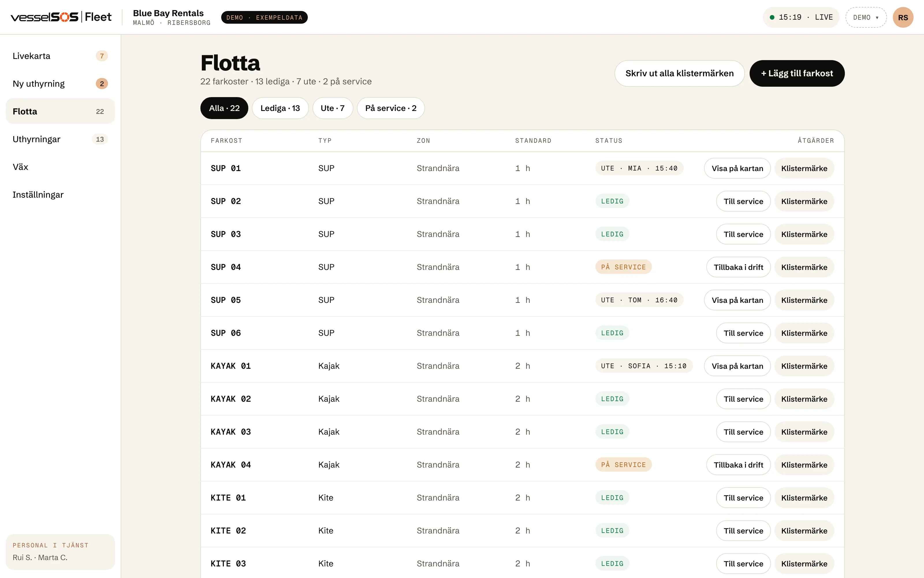Select the Alla · 22 filter

coord(224,108)
